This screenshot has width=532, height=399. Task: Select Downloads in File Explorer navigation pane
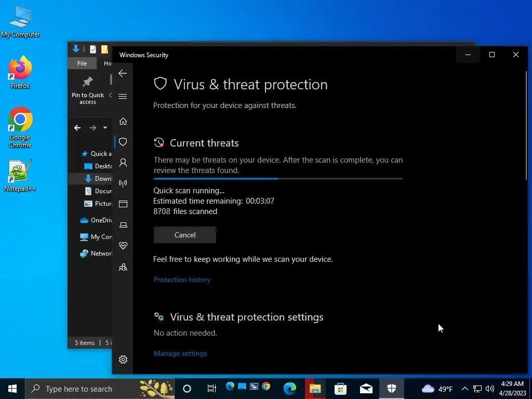click(x=98, y=179)
